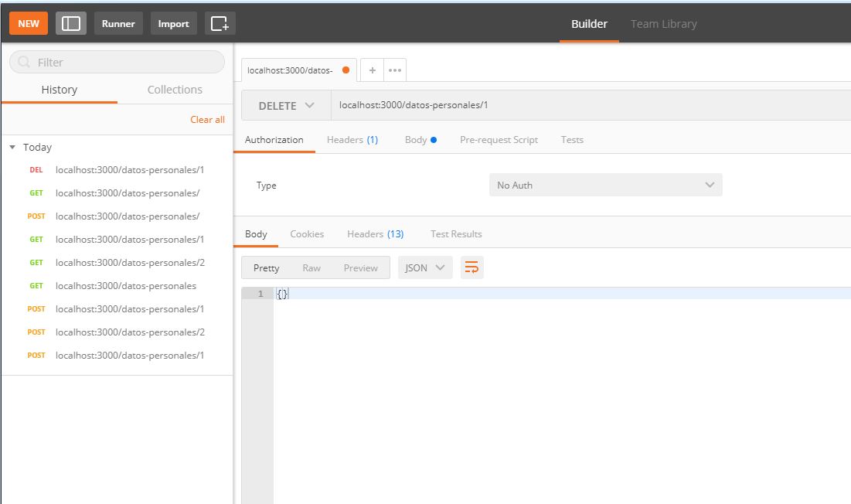Show Test Results tab

pos(456,233)
